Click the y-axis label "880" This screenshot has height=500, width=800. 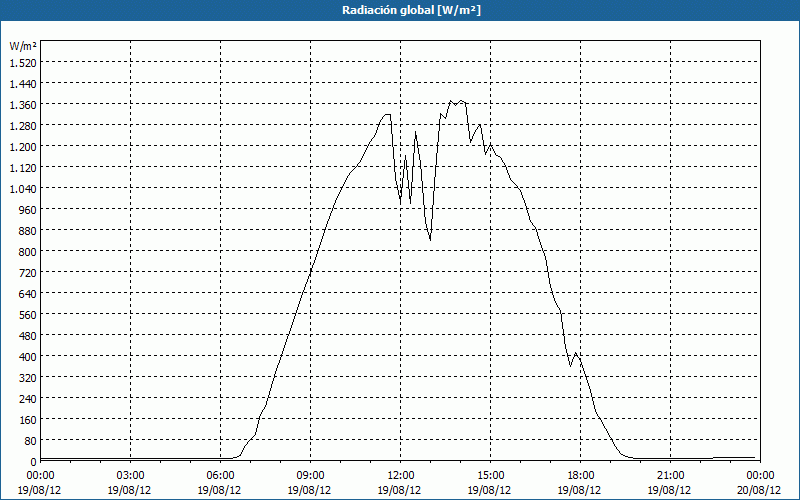[x=28, y=231]
